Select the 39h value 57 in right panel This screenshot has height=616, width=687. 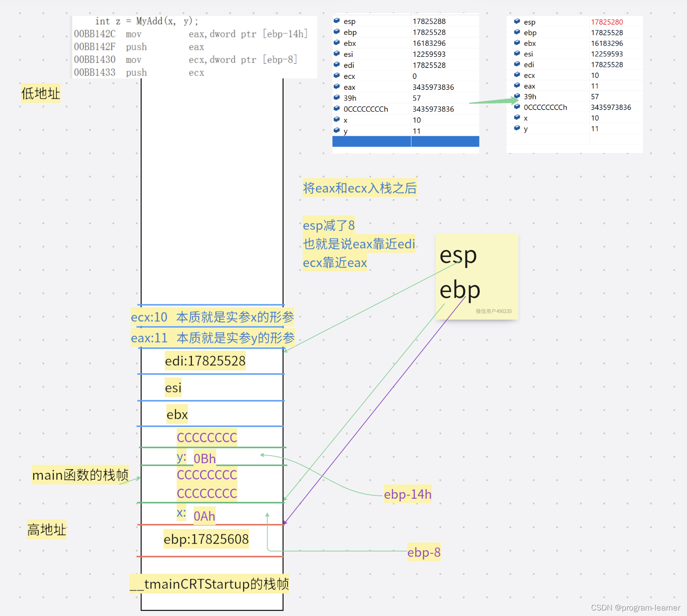[x=594, y=97]
